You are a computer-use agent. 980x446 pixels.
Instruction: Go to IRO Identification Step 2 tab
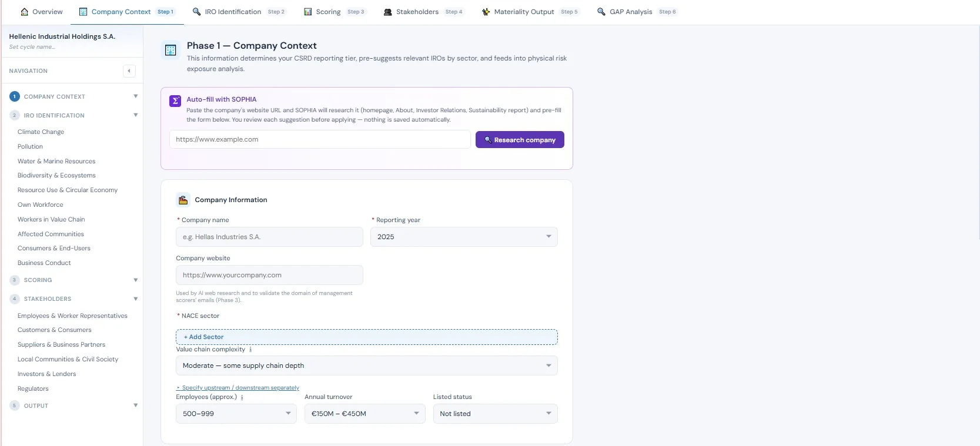pos(239,12)
